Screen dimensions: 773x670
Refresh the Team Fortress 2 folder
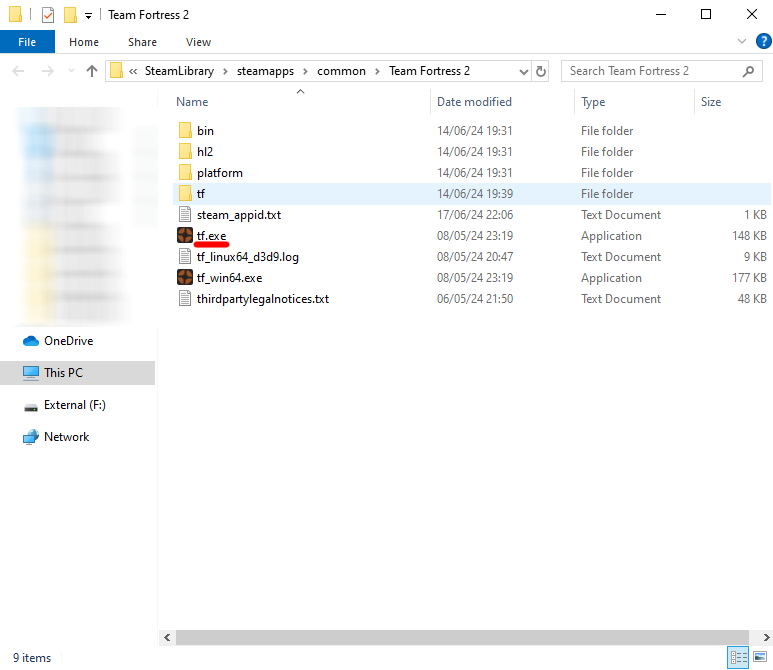(541, 71)
